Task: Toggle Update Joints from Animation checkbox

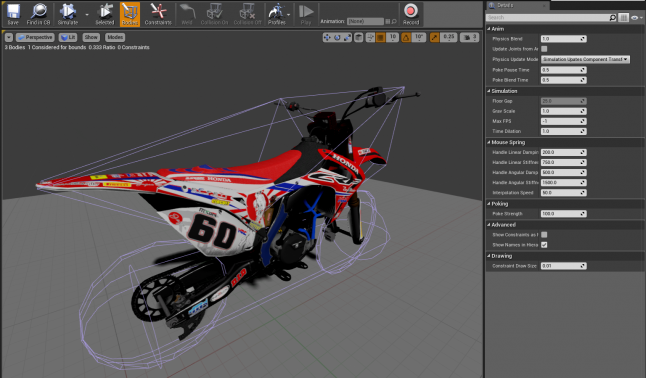Action: tap(544, 49)
